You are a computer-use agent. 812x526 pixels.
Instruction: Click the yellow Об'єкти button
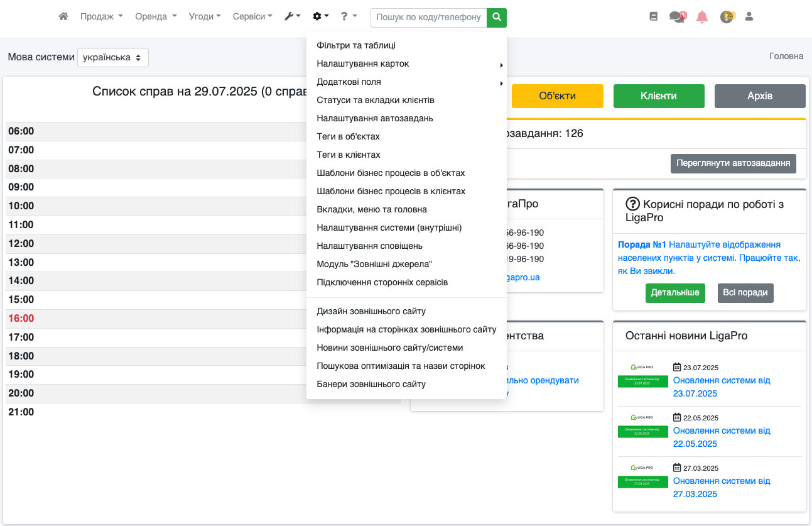tap(557, 96)
